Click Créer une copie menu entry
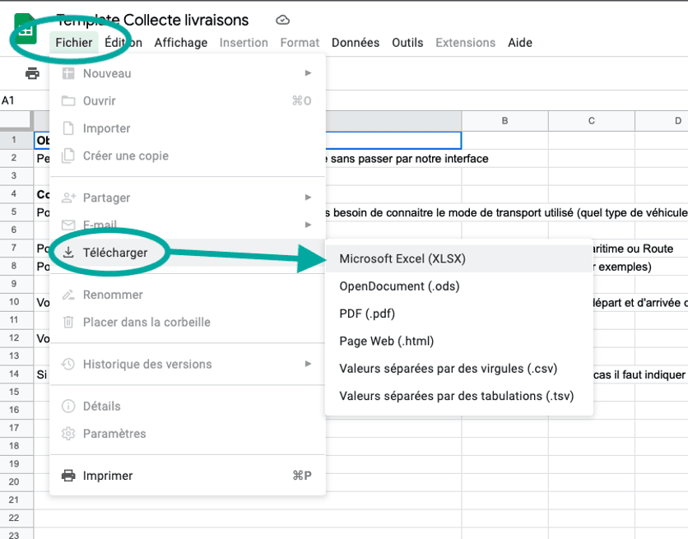This screenshot has height=539, width=688. click(x=125, y=156)
